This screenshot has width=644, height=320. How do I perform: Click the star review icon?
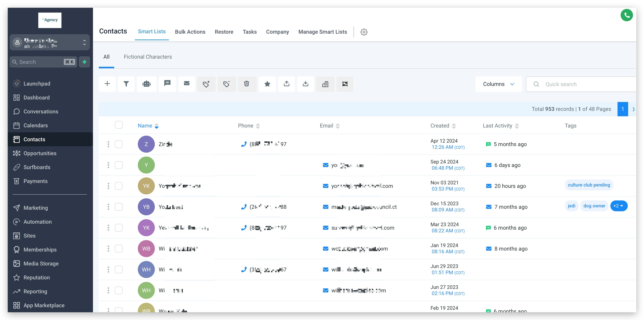[x=267, y=84]
